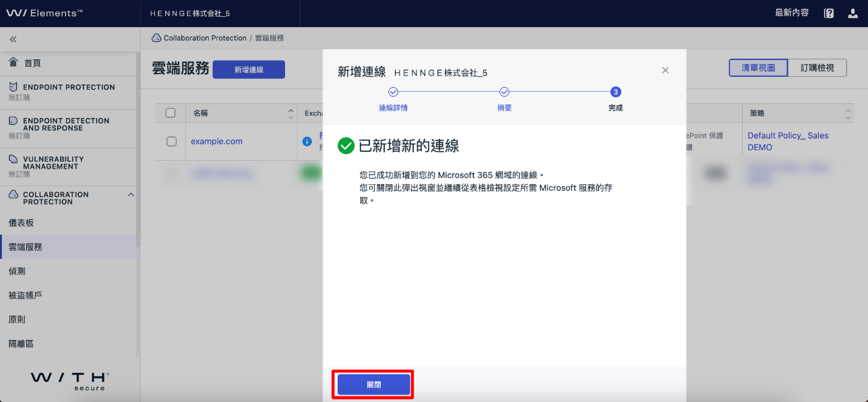
Task: Click the WithSecure logo at sidebar bottom
Action: point(70,380)
